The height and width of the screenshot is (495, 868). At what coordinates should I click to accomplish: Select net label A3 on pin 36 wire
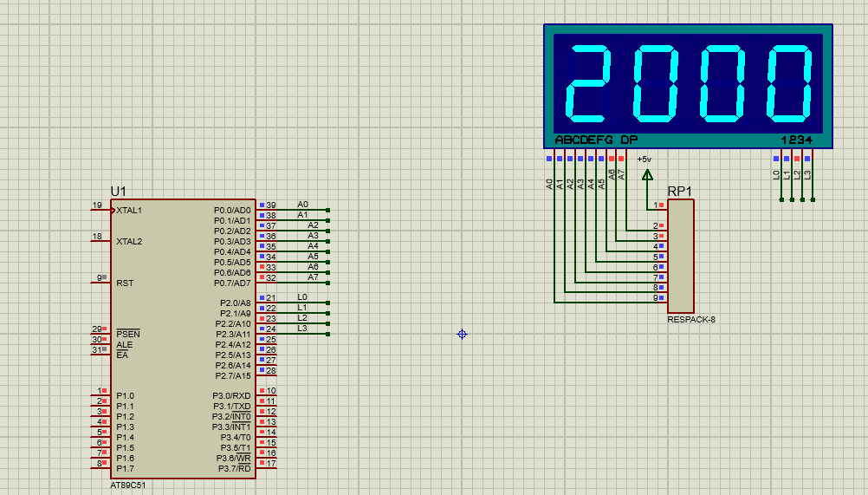[314, 235]
